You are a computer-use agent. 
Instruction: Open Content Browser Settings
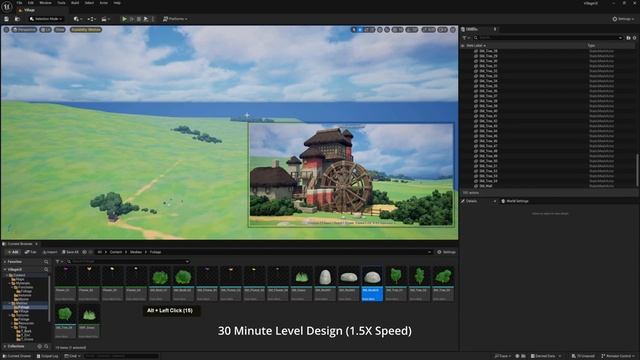pyautogui.click(x=446, y=252)
